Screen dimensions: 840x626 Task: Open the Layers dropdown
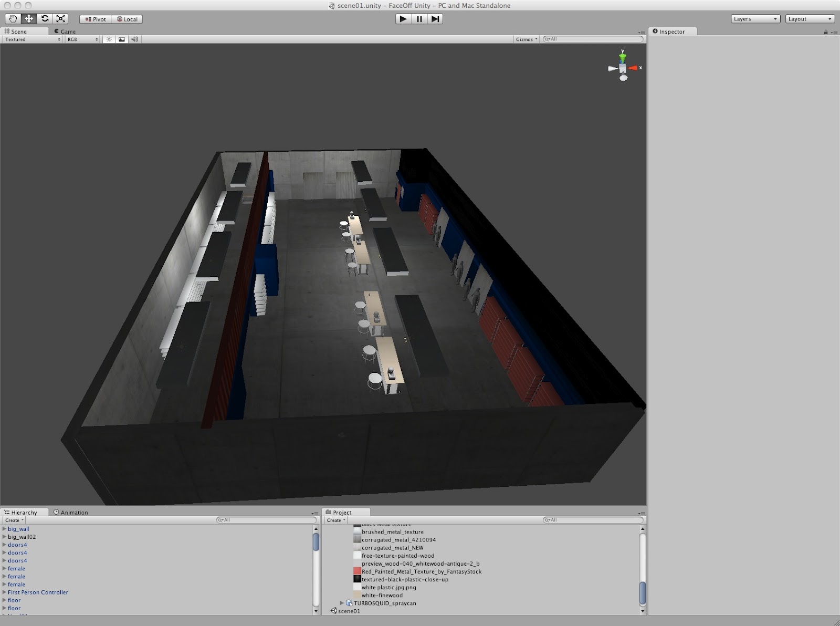(755, 18)
